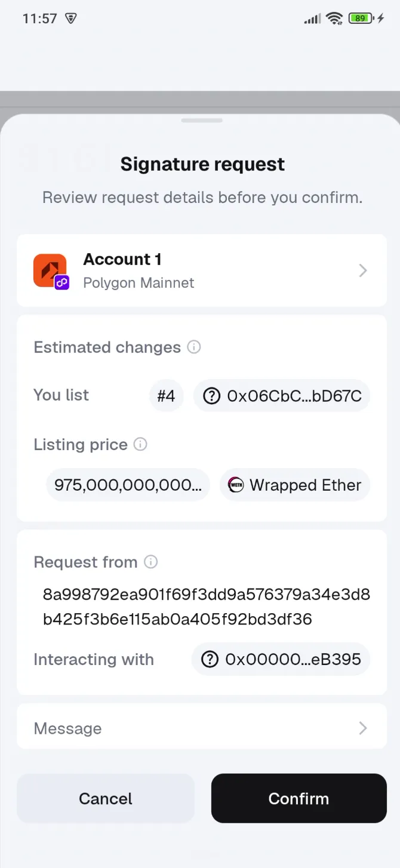The image size is (400, 868).
Task: Tap the Polygon network badge on the avatar
Action: pos(61,282)
